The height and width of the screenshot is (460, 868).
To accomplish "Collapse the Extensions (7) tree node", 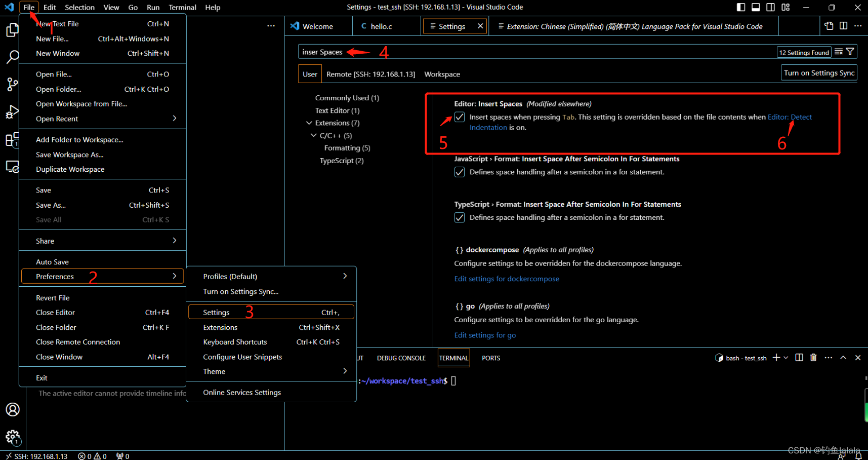I will pyautogui.click(x=309, y=123).
